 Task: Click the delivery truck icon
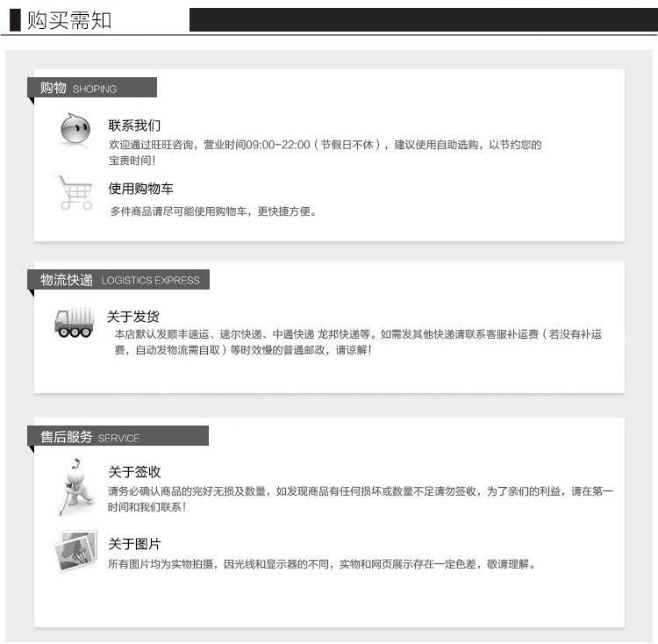pyautogui.click(x=75, y=322)
